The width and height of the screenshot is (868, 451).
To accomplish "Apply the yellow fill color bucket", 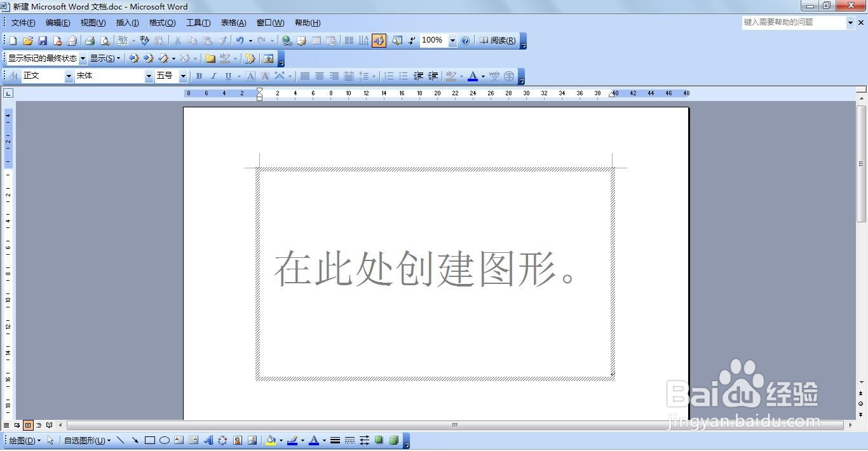I will [x=271, y=440].
